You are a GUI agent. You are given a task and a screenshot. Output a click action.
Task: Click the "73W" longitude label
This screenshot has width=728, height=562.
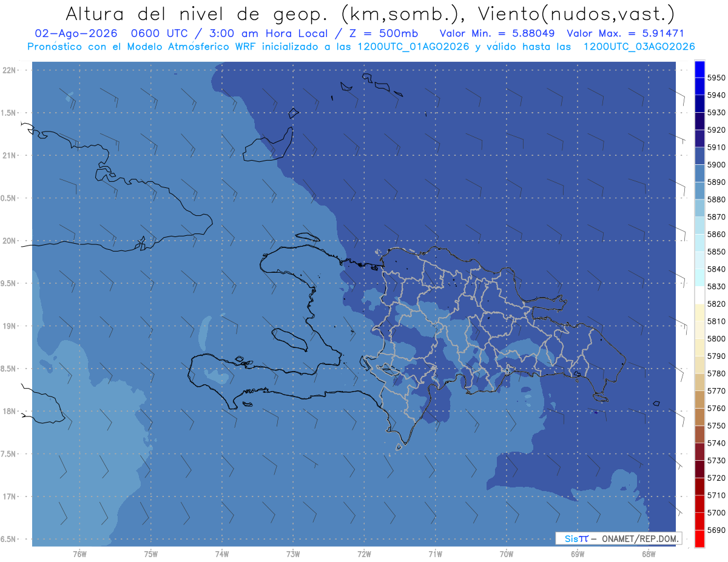click(293, 554)
